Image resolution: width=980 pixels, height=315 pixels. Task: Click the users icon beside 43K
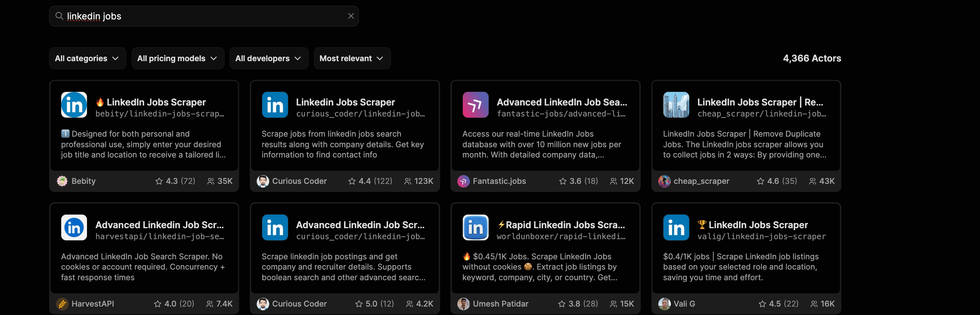coord(812,181)
